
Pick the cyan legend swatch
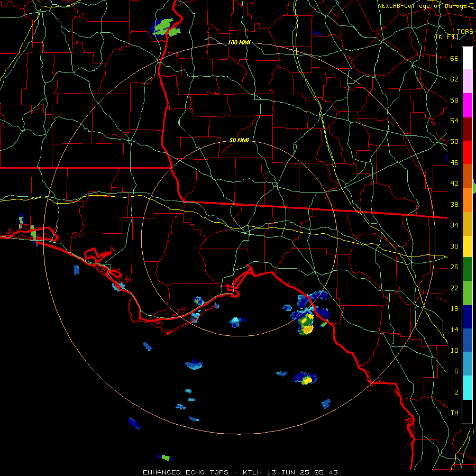click(467, 388)
